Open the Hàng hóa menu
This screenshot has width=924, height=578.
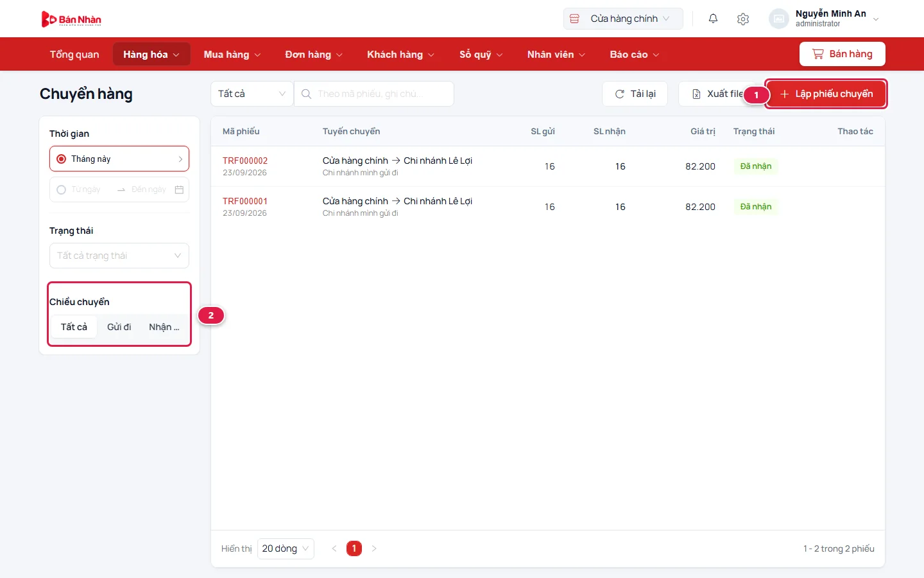click(151, 55)
